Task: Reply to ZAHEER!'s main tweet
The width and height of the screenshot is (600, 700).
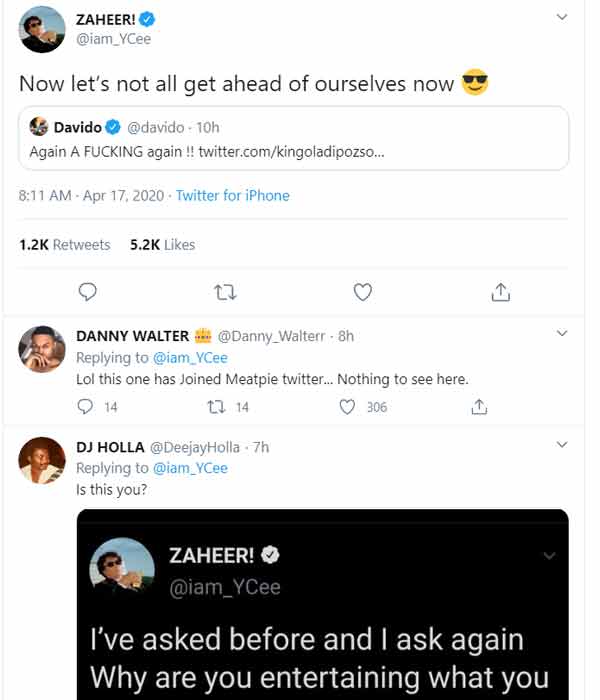Action: [88, 292]
